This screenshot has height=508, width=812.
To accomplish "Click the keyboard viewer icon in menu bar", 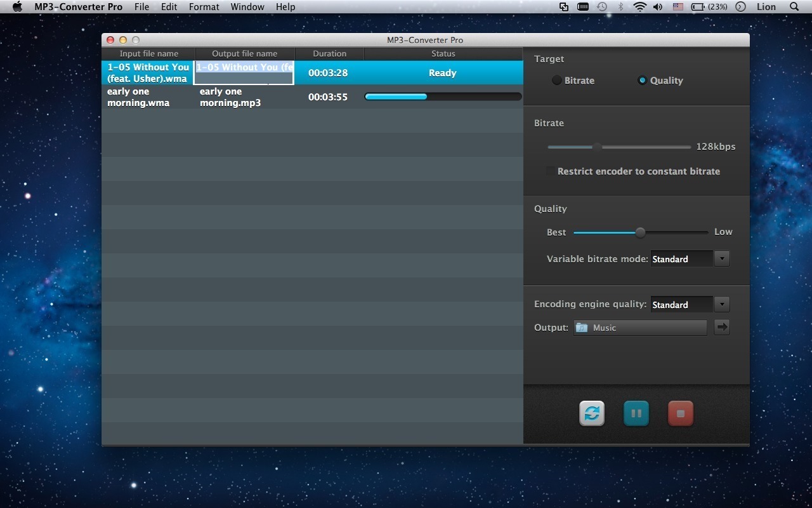I will [583, 7].
